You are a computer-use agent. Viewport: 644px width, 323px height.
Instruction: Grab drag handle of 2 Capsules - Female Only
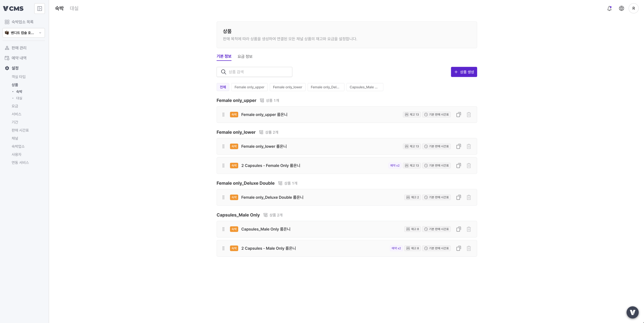click(x=223, y=166)
